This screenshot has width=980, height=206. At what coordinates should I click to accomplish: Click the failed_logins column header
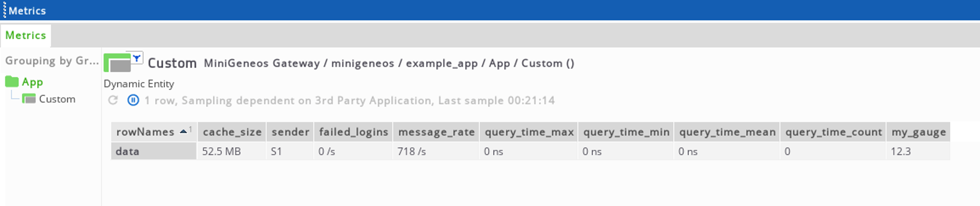click(353, 132)
